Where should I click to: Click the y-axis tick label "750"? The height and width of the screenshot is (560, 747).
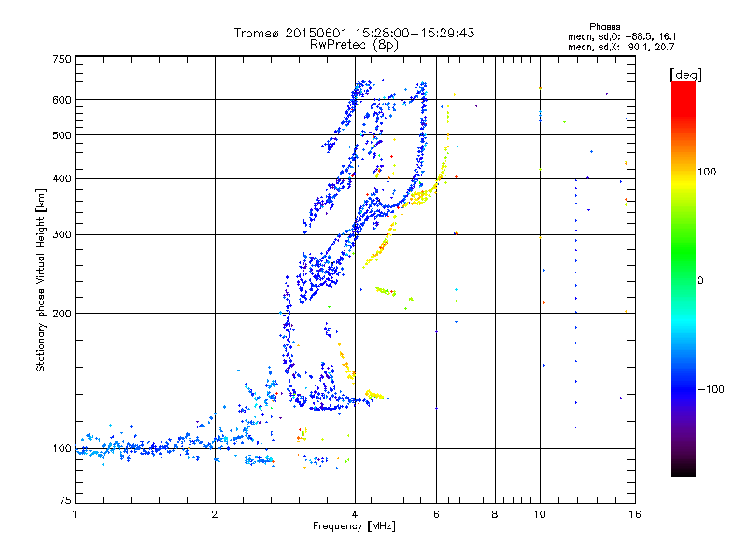pyautogui.click(x=62, y=59)
